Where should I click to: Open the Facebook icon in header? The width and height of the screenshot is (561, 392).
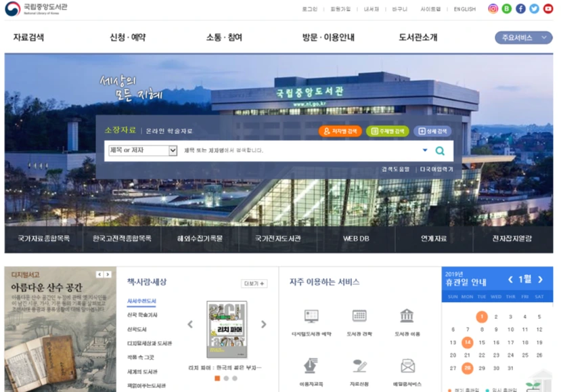point(520,9)
